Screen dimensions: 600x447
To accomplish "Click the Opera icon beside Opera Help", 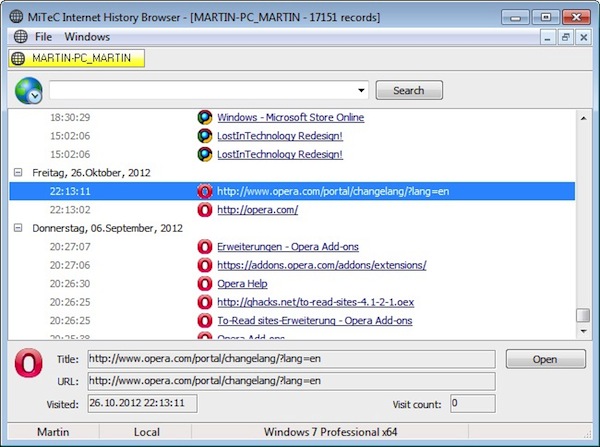I will 205,284.
